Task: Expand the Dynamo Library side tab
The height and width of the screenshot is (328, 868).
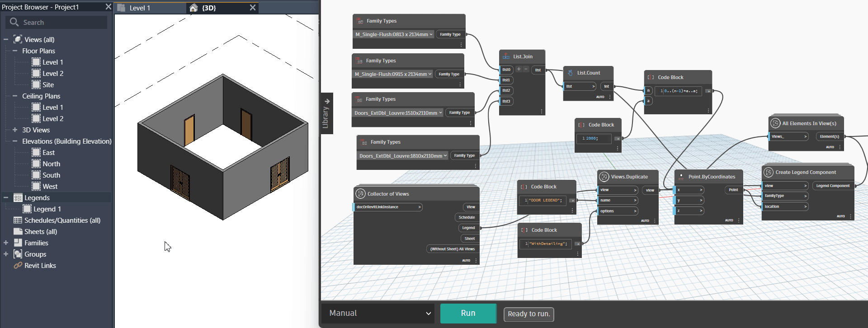Action: pyautogui.click(x=326, y=113)
